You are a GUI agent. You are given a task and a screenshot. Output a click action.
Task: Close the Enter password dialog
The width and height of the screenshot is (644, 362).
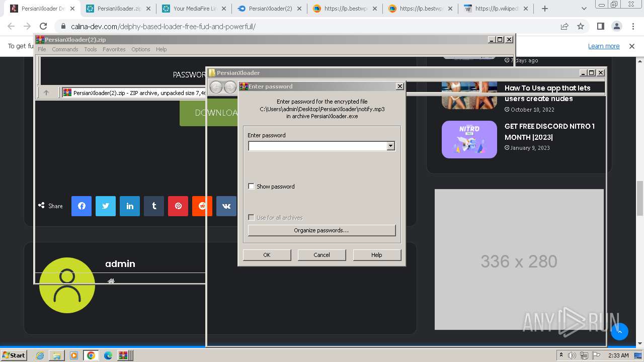click(x=400, y=86)
